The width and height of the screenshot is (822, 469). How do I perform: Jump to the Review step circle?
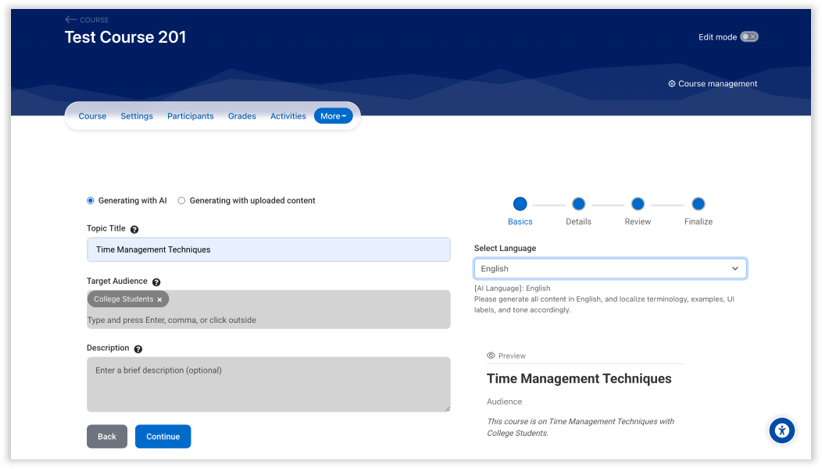point(637,204)
